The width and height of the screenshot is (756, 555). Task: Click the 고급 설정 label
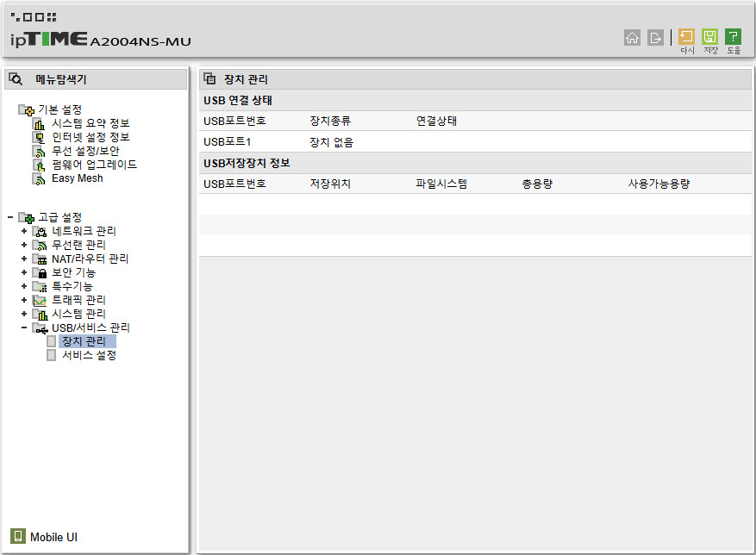click(59, 217)
